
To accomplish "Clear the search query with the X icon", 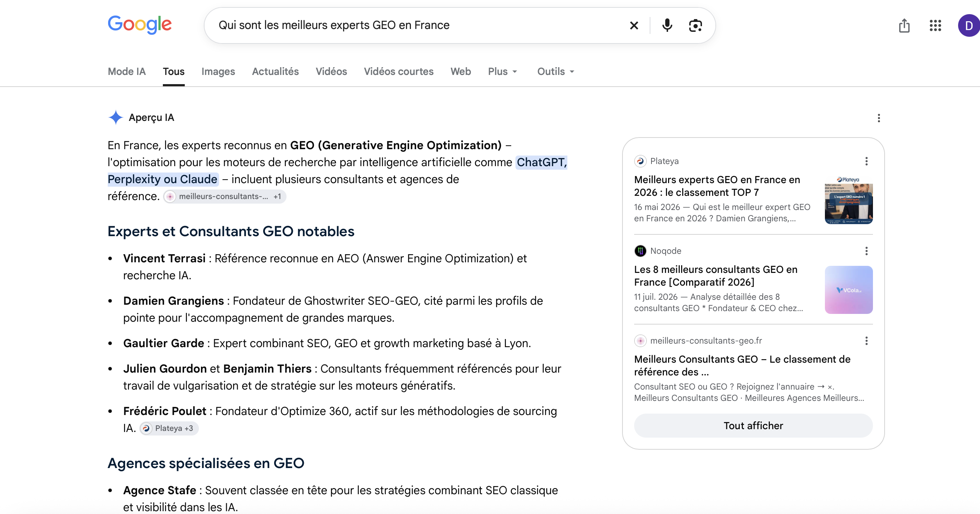I will pos(634,25).
